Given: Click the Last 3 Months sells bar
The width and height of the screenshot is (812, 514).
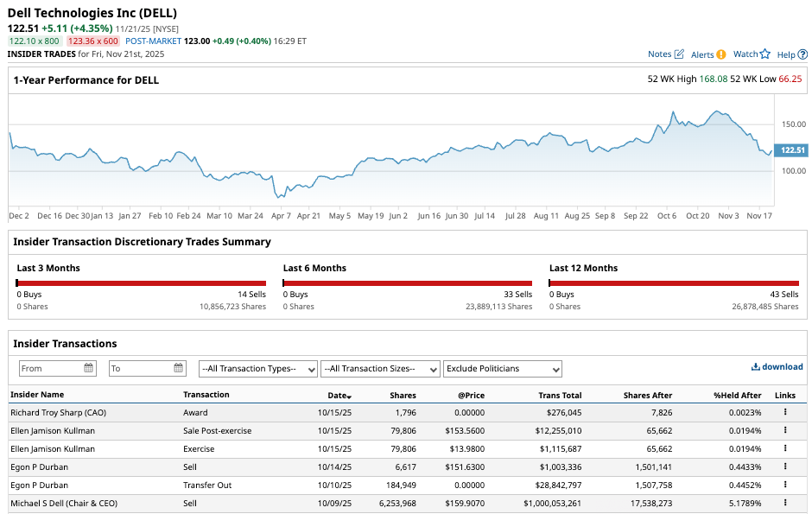Looking at the screenshot, I should (142, 282).
